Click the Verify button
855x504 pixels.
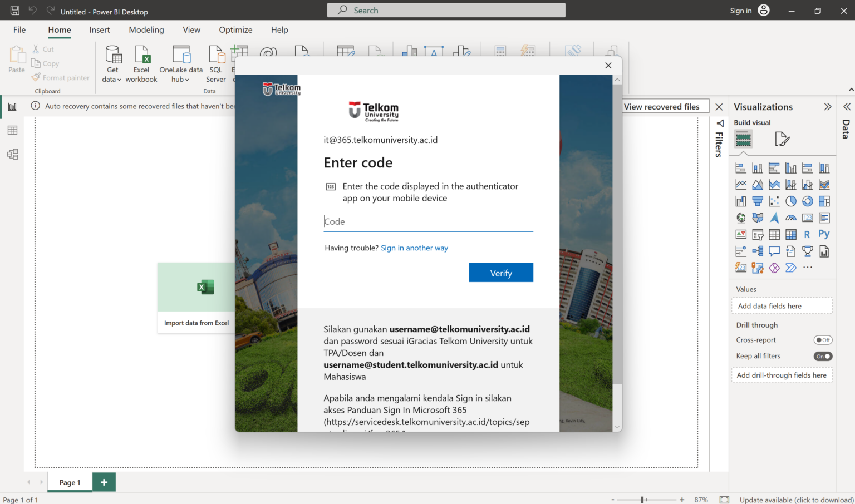(500, 273)
